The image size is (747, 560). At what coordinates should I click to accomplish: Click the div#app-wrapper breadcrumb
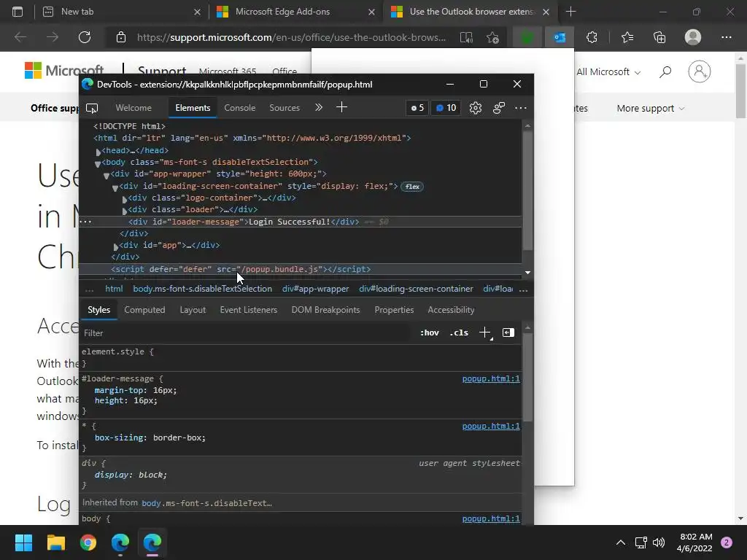tap(315, 289)
